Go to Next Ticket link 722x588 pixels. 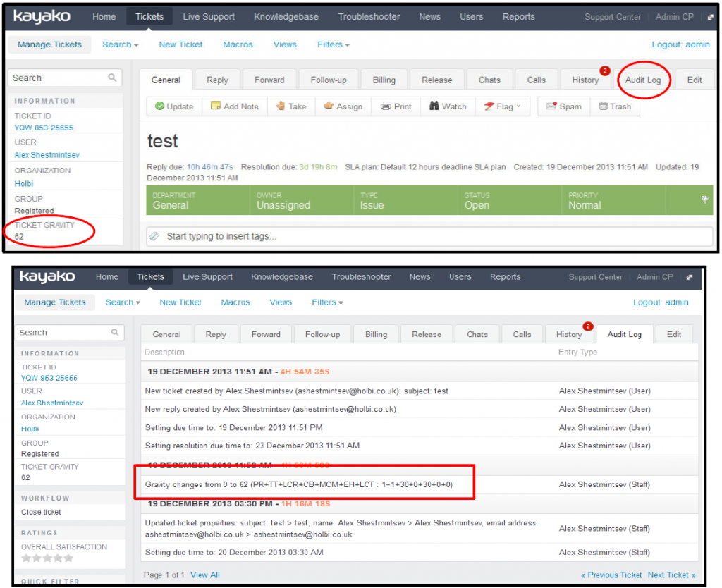671,575
